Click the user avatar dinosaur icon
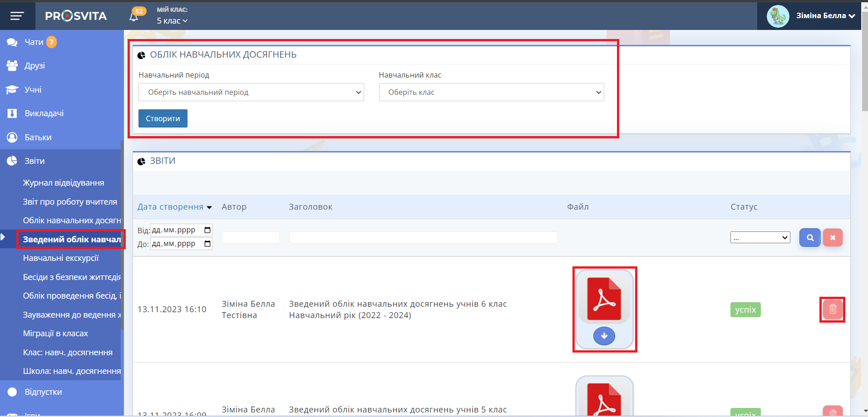This screenshot has width=868, height=417. (x=778, y=16)
